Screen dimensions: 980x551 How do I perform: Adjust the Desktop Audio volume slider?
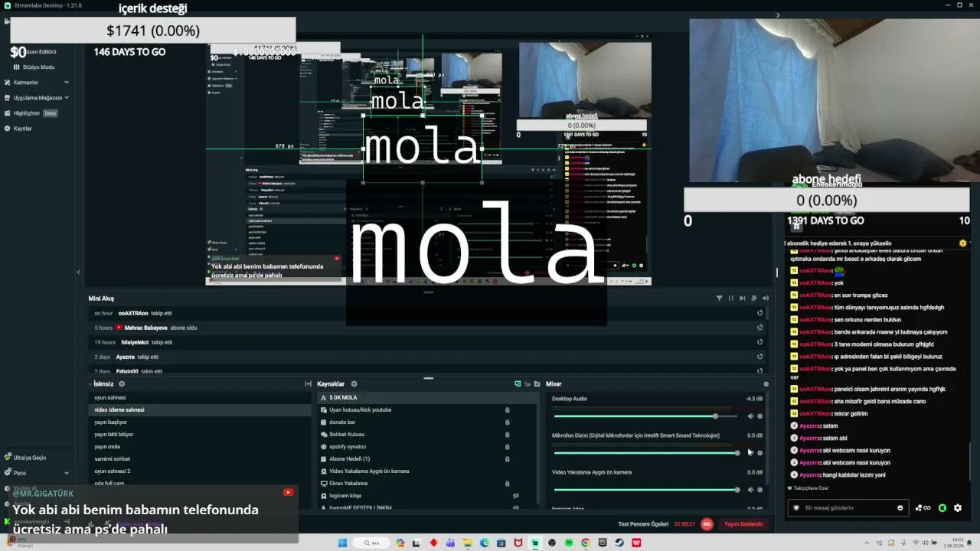point(646,416)
